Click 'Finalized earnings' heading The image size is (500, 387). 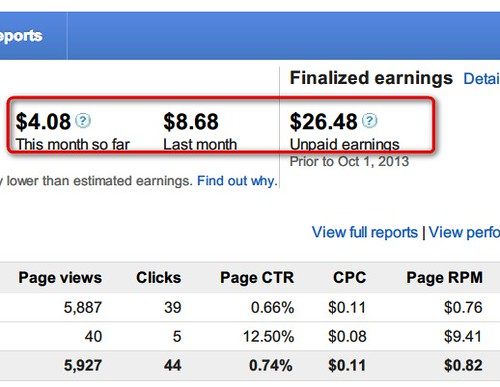[371, 78]
